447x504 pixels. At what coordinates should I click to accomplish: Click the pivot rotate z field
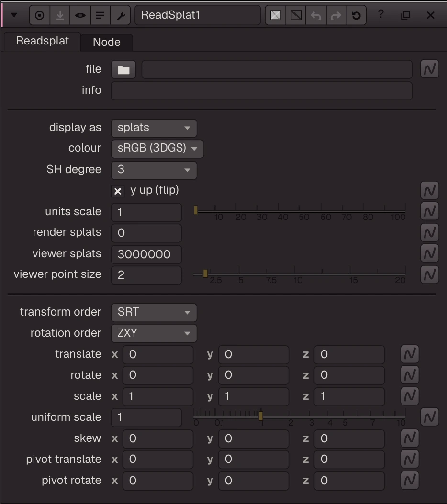(x=349, y=481)
